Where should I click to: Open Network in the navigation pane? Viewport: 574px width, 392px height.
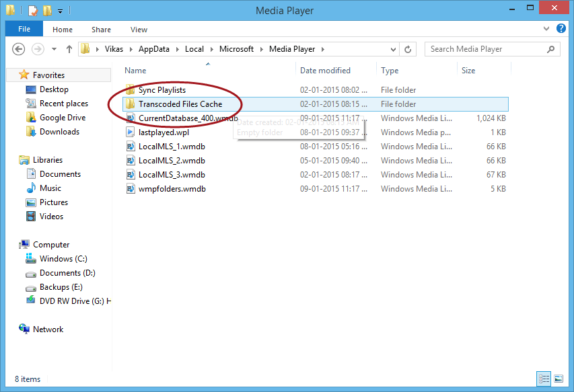[x=48, y=329]
